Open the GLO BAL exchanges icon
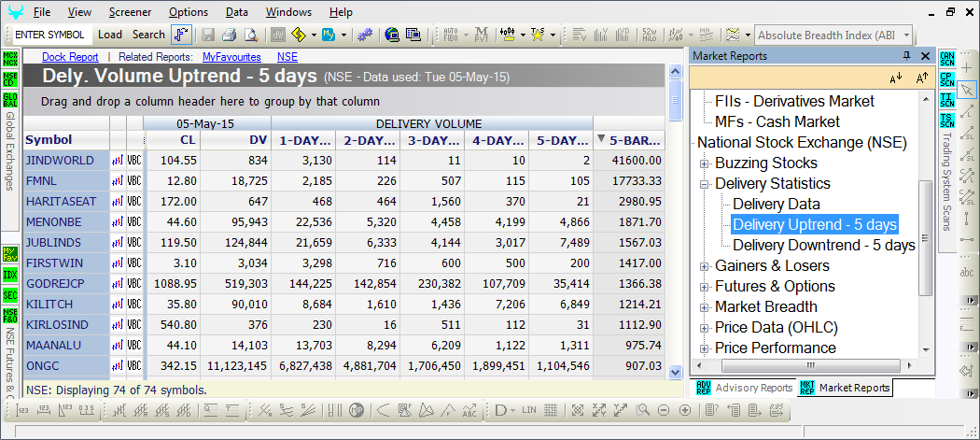The height and width of the screenshot is (440, 980). (10, 100)
